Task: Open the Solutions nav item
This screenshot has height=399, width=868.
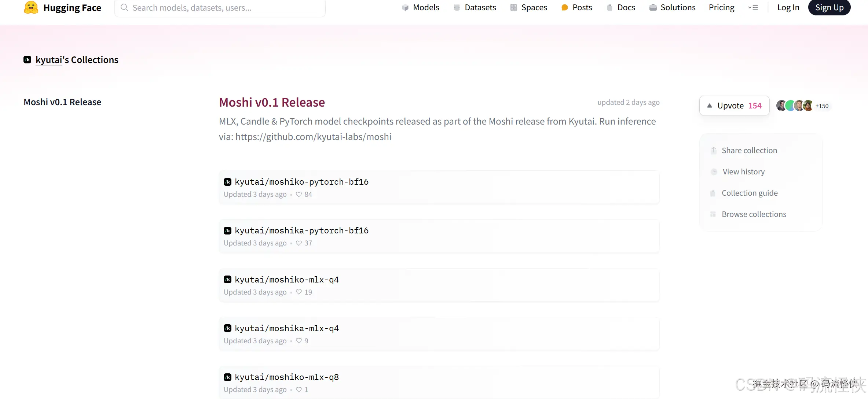Action: click(672, 8)
